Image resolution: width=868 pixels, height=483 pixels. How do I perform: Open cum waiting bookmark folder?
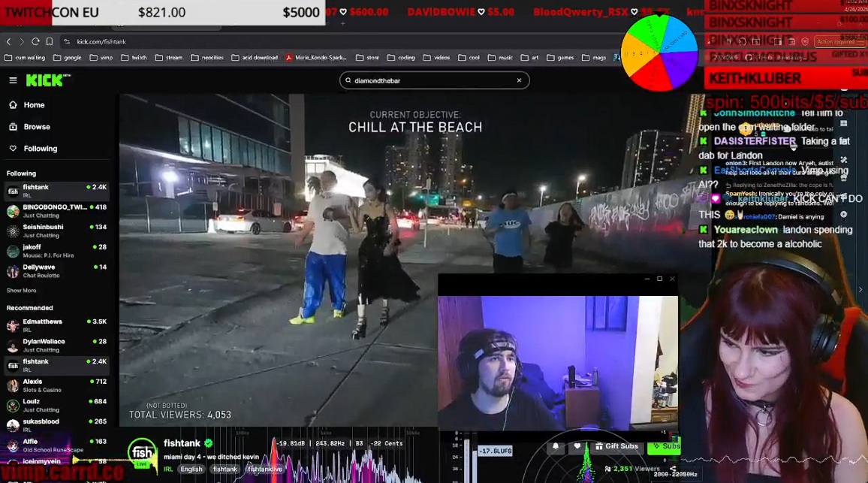[25, 58]
